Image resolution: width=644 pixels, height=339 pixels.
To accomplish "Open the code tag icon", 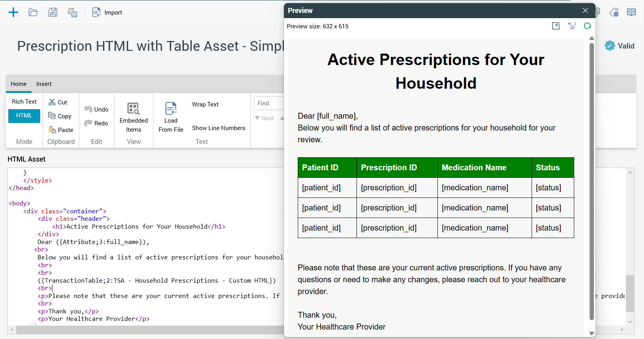I will point(614,12).
